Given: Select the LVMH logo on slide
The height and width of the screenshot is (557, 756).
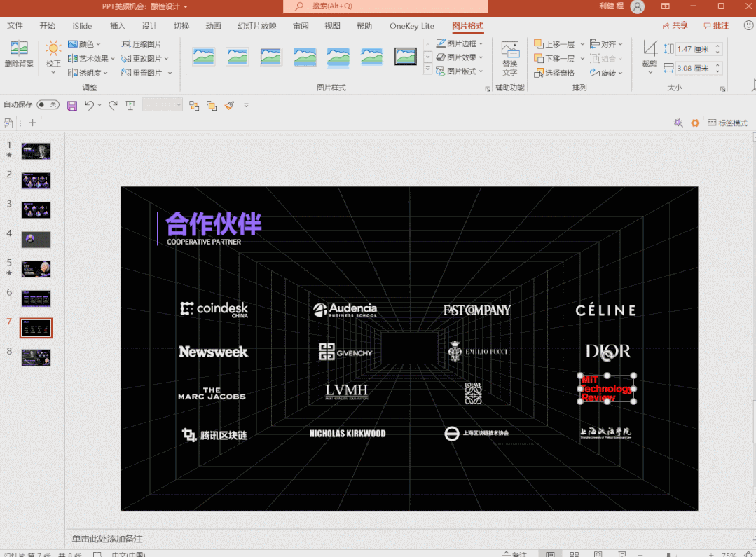Looking at the screenshot, I should [x=346, y=392].
